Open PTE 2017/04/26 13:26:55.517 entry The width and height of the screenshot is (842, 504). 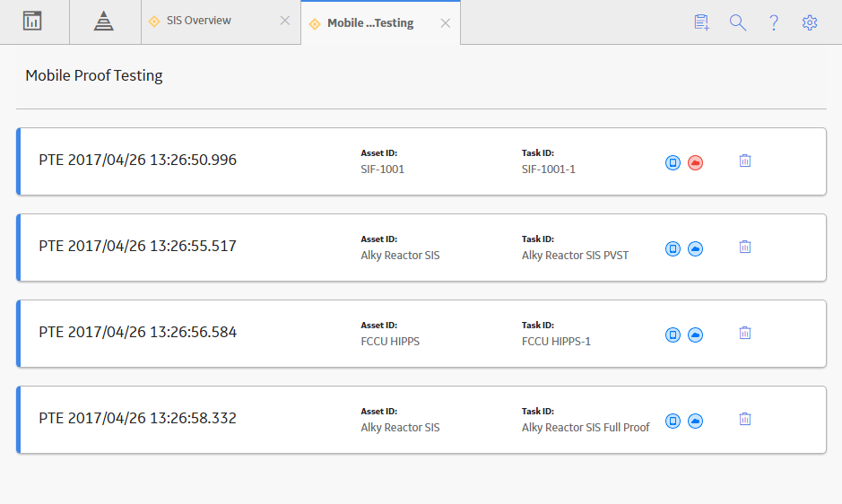137,246
